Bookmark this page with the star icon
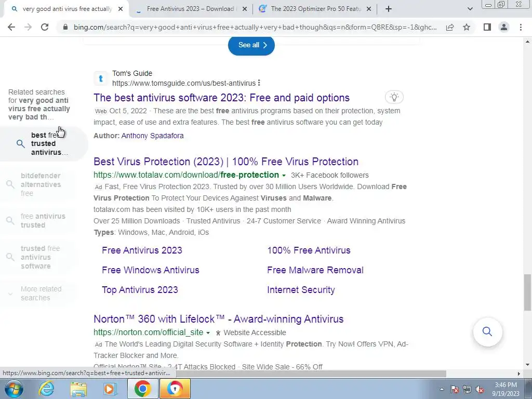532x399 pixels. pyautogui.click(x=467, y=27)
